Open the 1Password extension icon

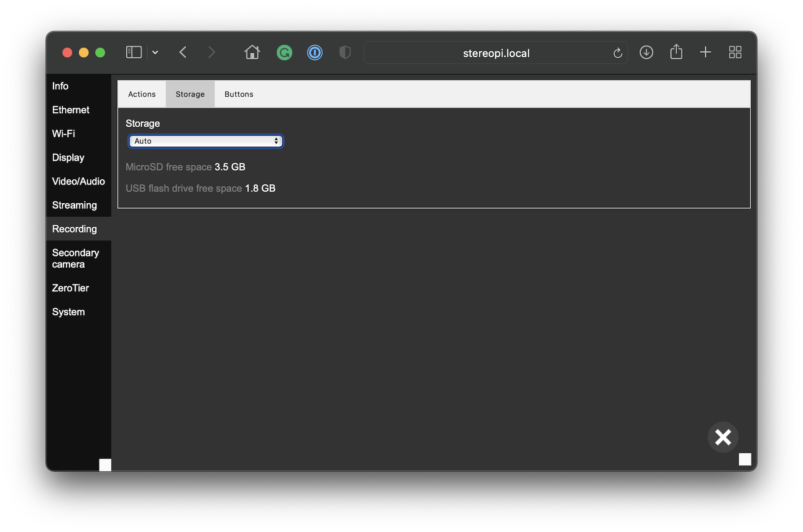(x=315, y=53)
